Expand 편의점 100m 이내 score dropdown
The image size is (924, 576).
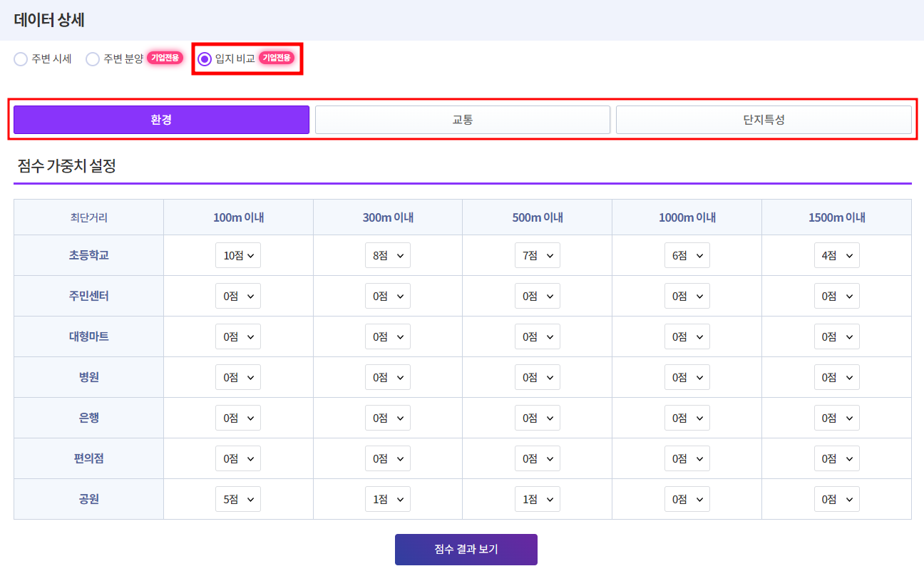[238, 458]
